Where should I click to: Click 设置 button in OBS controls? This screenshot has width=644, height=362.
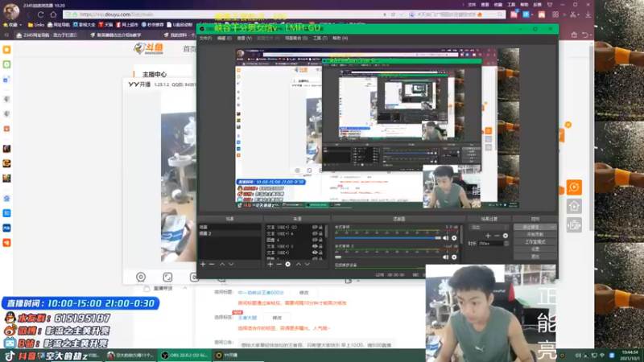pyautogui.click(x=535, y=249)
